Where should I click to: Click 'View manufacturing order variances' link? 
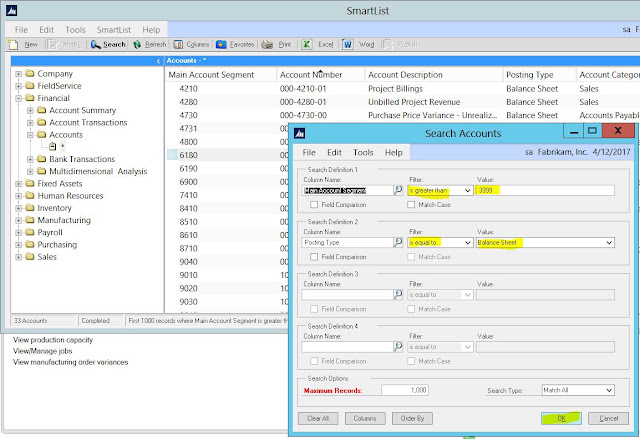[x=71, y=362]
